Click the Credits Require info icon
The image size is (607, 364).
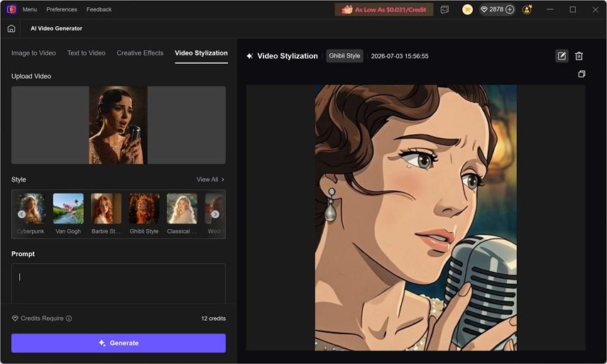69,319
